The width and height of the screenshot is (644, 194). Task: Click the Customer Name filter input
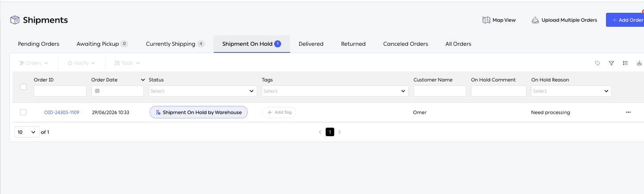click(x=440, y=91)
